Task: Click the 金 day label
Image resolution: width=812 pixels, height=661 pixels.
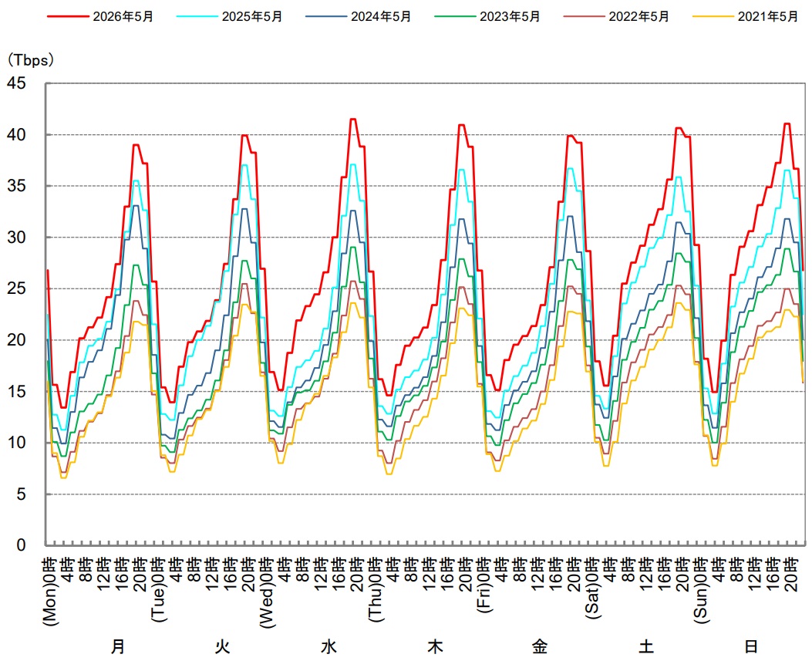Action: [540, 646]
